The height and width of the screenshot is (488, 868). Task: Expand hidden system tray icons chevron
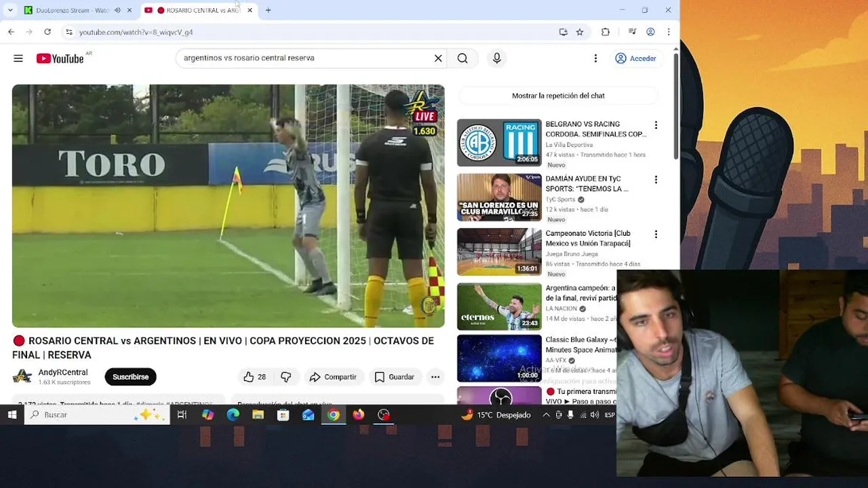tap(546, 415)
